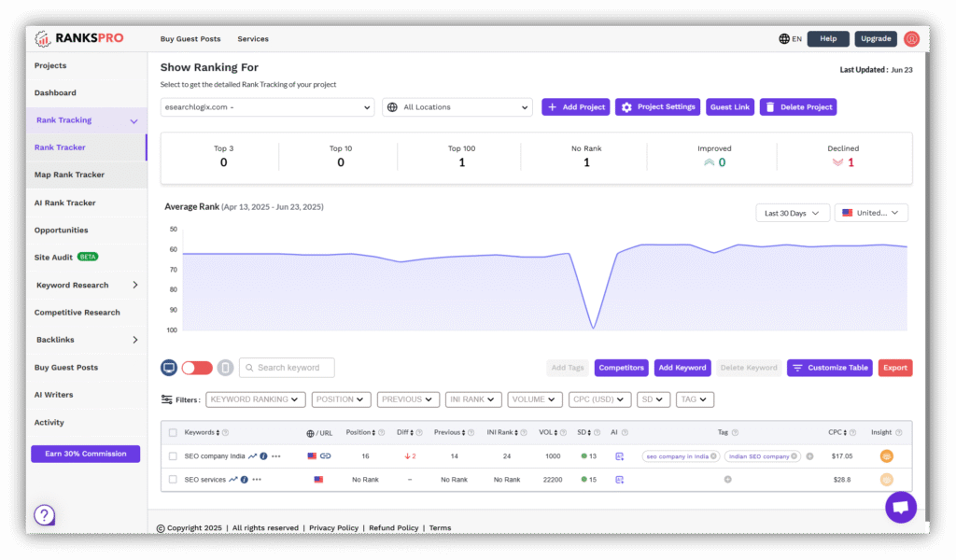Open info icon for SEO company India
This screenshot has height=560, width=956.
point(263,455)
